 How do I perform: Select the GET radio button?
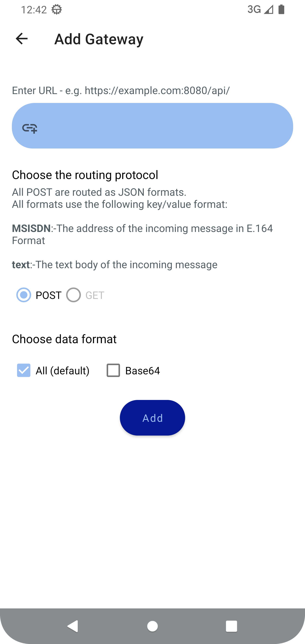click(73, 295)
